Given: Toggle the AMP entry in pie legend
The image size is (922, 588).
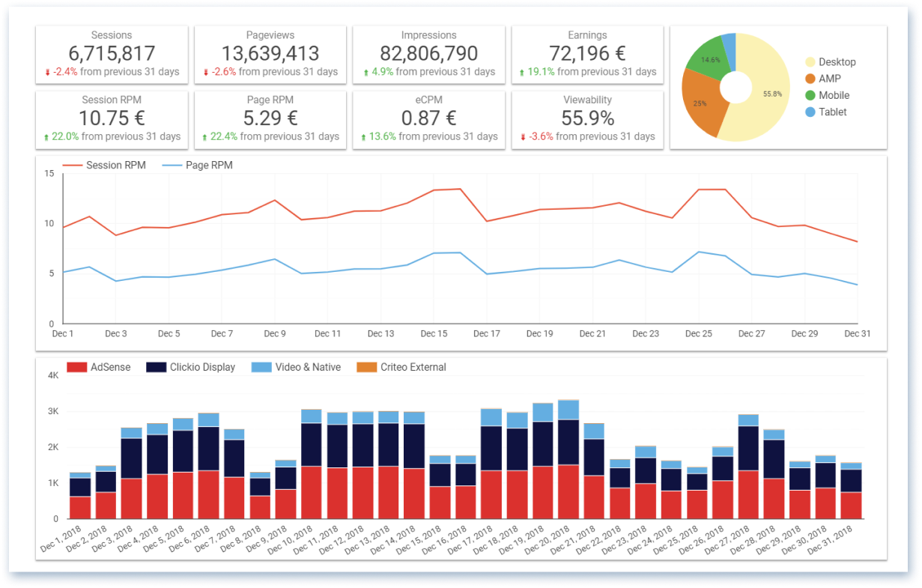Looking at the screenshot, I should coord(828,79).
